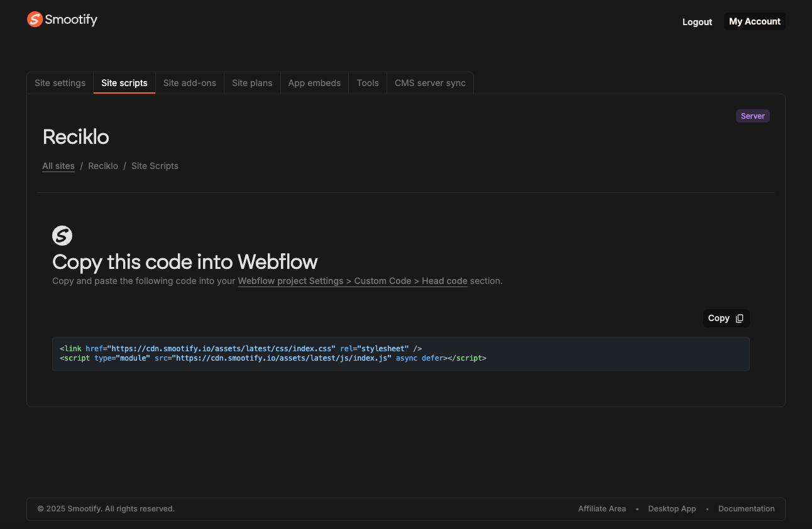Switch to the Site settings tab
Viewport: 812px width, 529px height.
[x=60, y=82]
